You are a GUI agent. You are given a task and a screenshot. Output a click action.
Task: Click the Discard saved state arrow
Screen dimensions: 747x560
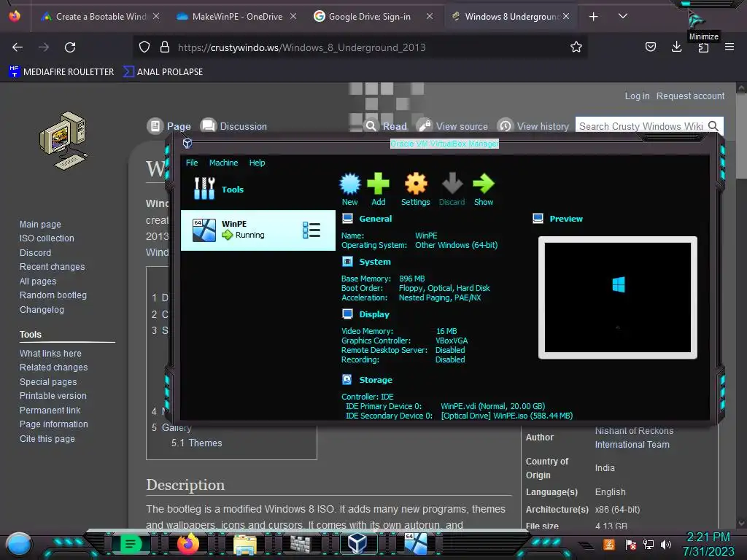tap(452, 184)
